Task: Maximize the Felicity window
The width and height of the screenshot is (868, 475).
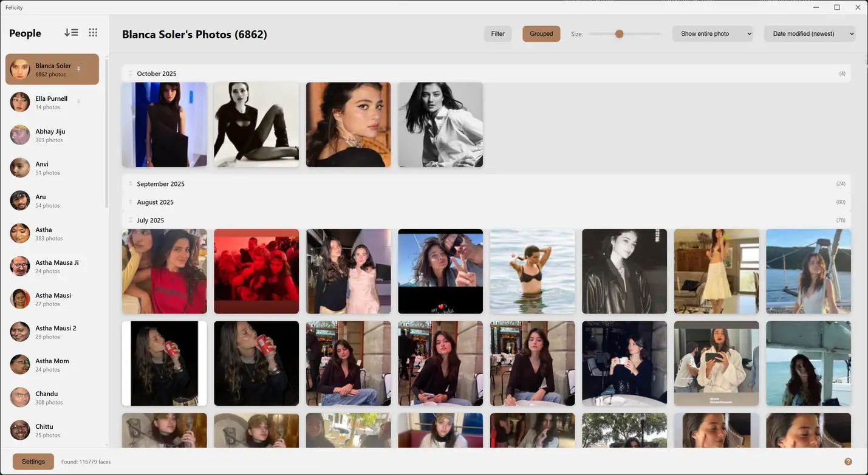Action: coord(836,7)
